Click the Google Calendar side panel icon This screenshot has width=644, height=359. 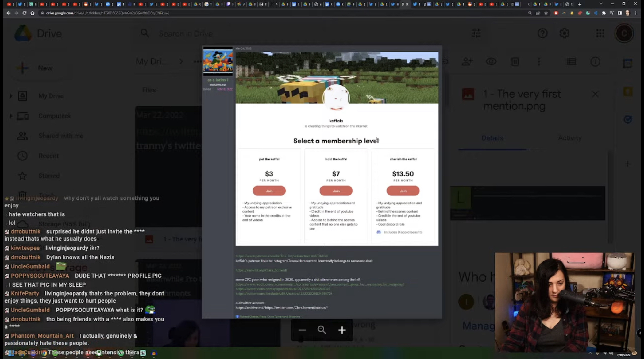tap(628, 64)
